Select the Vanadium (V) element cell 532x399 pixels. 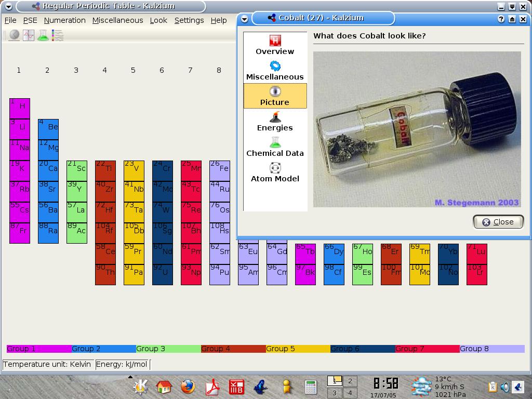pyautogui.click(x=134, y=171)
